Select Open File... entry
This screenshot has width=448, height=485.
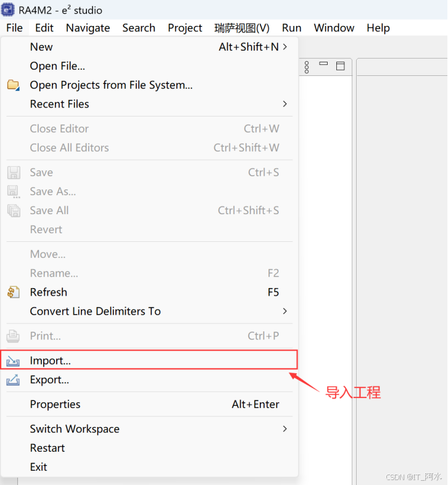(x=149, y=66)
